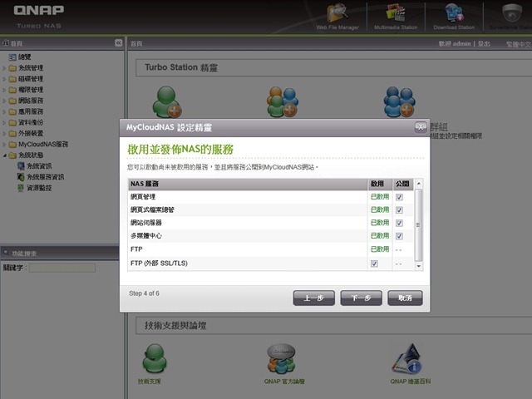The width and height of the screenshot is (532, 399).
Task: Expand the 磁碟管理 folder
Action: click(x=4, y=79)
